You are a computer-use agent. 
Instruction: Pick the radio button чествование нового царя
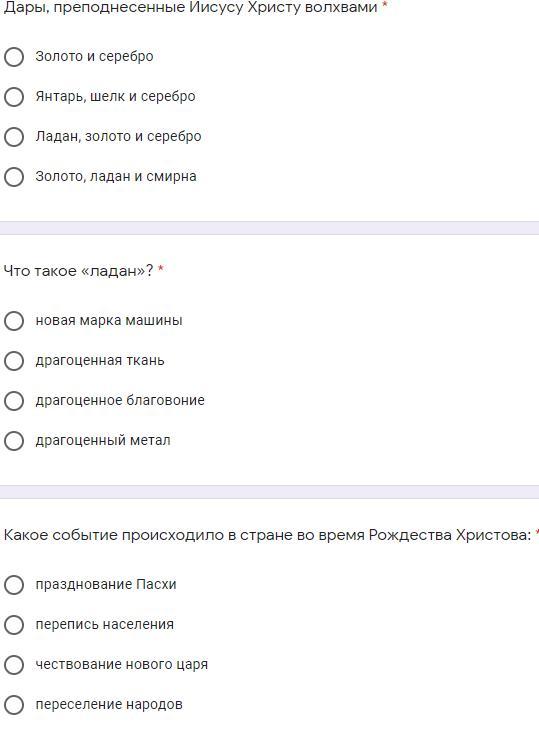pos(14,665)
